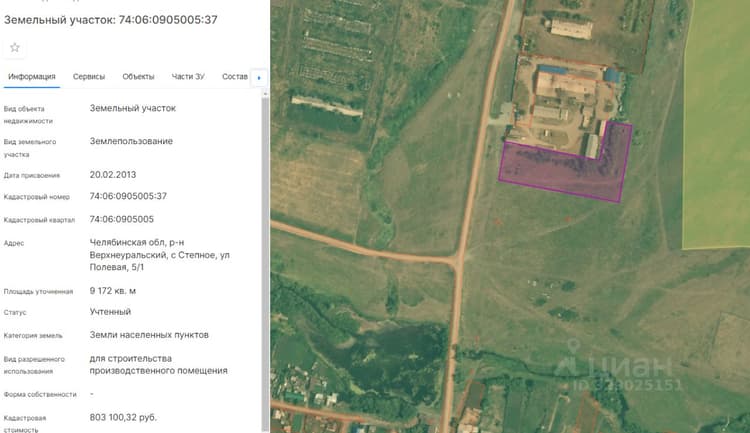Viewport: 750px width, 433px height.
Task: Open the Части ЗУ tab
Action: point(188,77)
